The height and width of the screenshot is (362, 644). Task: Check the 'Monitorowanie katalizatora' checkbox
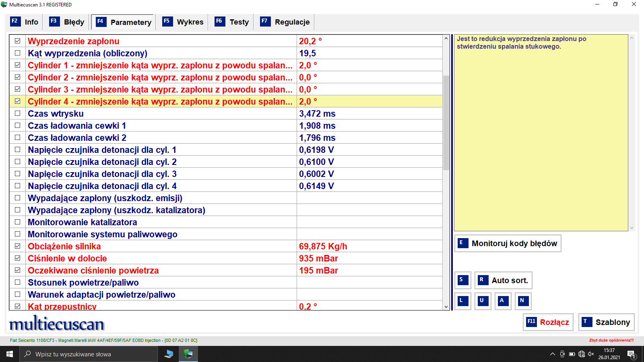[x=17, y=222]
